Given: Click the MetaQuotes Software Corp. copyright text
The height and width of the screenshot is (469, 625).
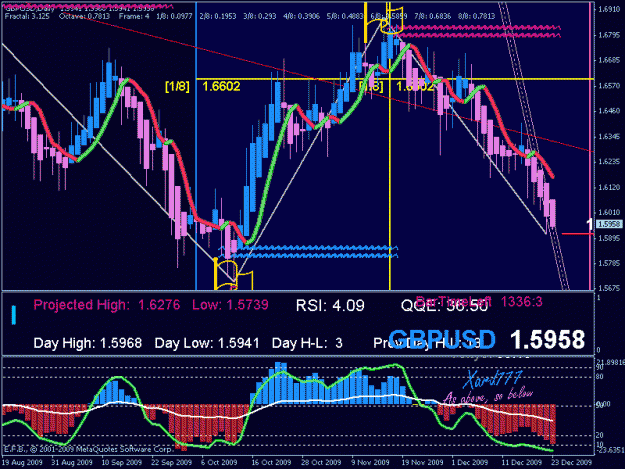Looking at the screenshot, I should click(88, 449).
